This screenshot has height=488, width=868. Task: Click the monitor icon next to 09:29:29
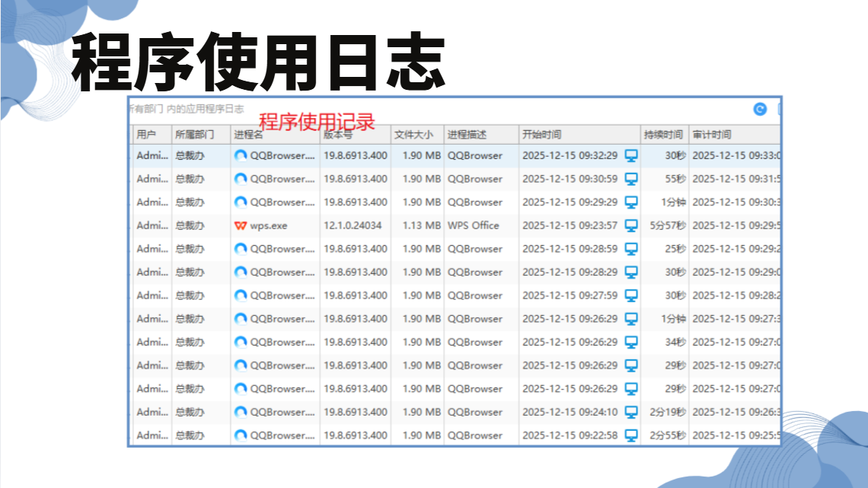(631, 203)
